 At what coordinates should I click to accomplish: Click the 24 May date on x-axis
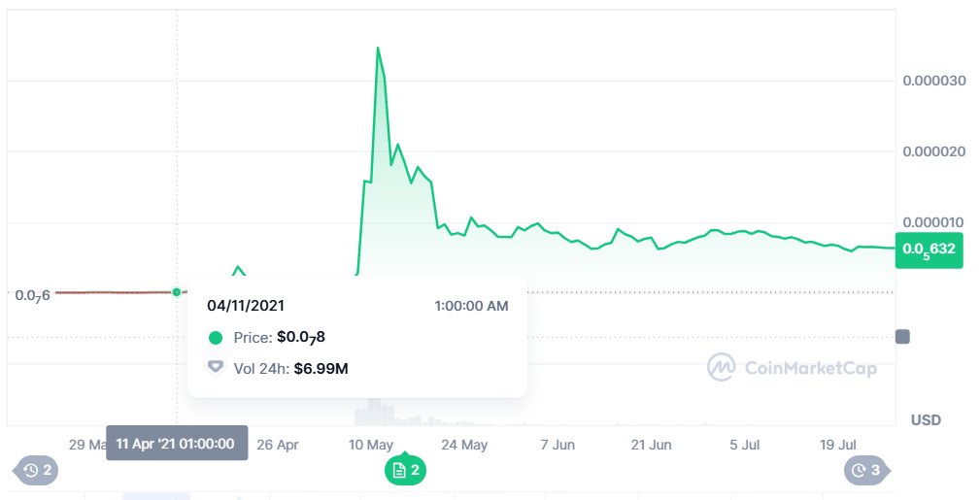(464, 445)
